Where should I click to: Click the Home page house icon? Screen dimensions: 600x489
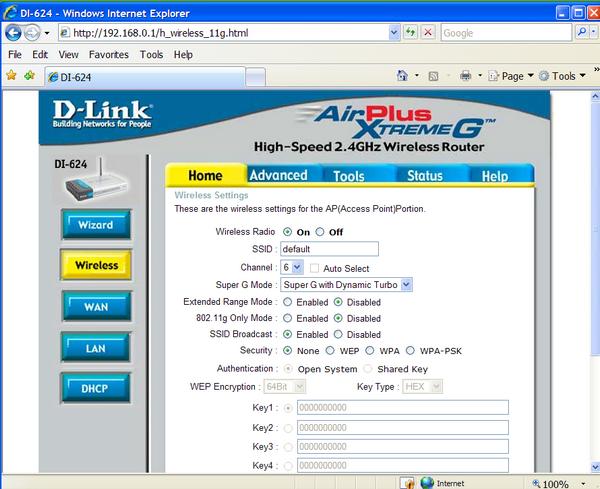click(402, 75)
